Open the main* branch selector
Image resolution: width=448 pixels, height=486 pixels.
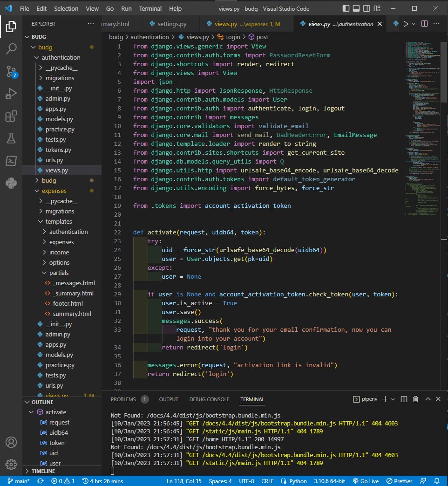19,481
